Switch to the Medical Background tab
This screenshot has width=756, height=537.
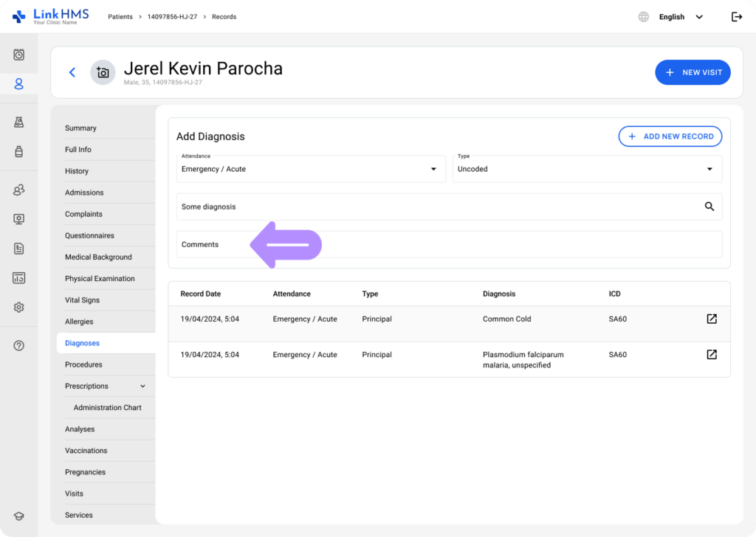click(98, 257)
